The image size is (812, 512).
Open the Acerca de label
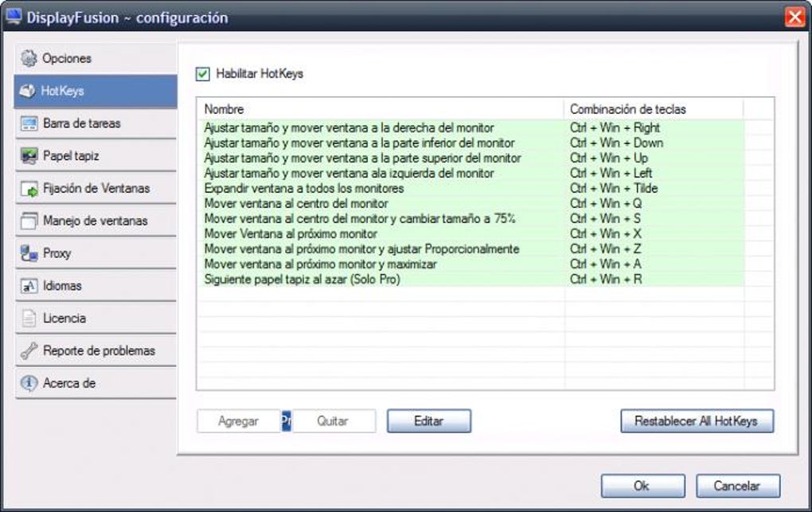[x=69, y=383]
